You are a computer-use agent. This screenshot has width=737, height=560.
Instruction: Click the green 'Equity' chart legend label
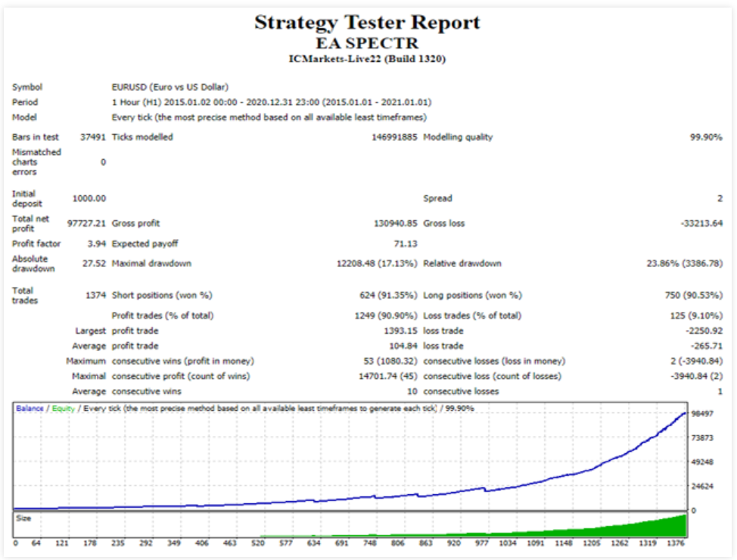click(64, 408)
